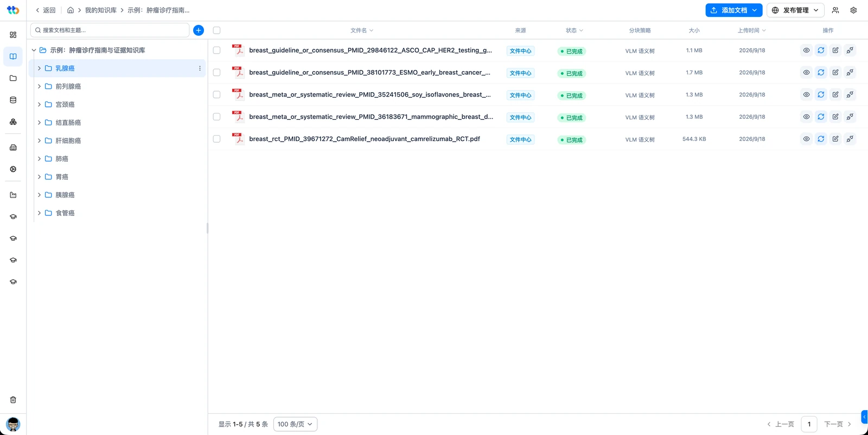This screenshot has height=435, width=868.
Task: Open the settings gear in top right
Action: coord(853,10)
